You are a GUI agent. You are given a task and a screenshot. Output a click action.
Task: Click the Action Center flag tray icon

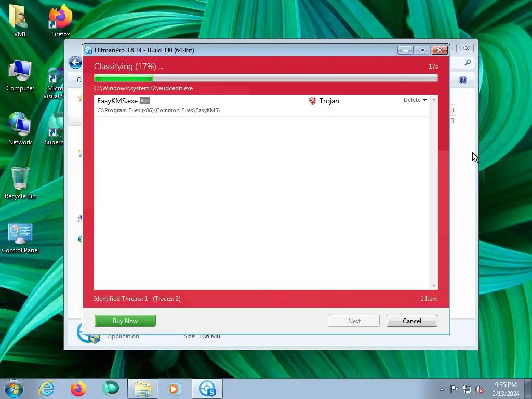tap(454, 389)
